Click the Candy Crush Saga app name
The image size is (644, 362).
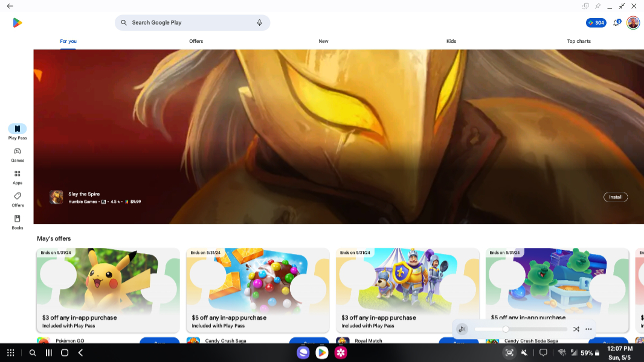pos(225,341)
